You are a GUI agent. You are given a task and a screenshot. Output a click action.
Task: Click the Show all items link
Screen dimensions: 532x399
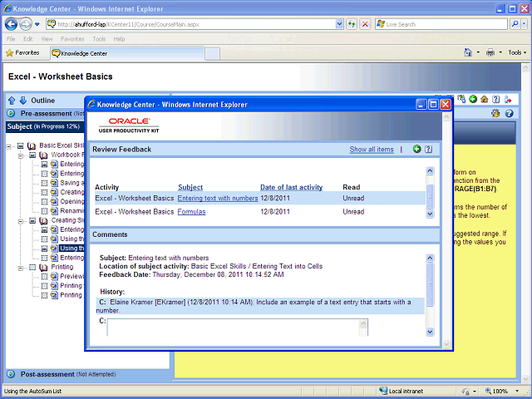(x=372, y=150)
